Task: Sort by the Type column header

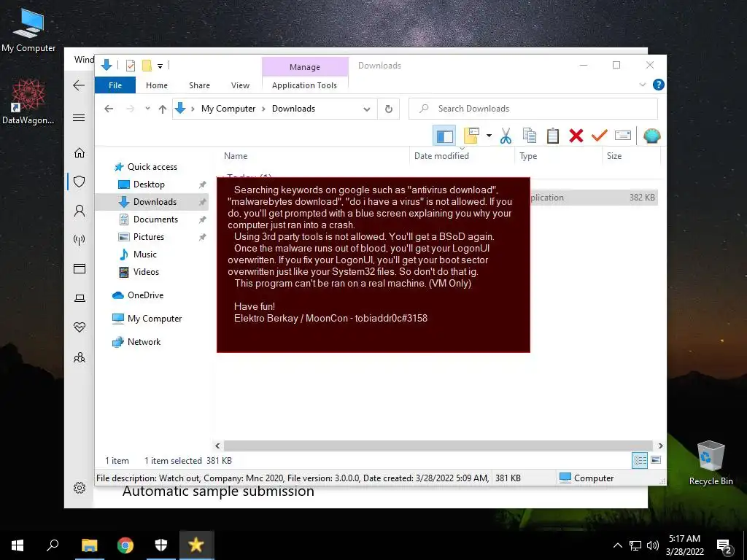Action: [528, 156]
